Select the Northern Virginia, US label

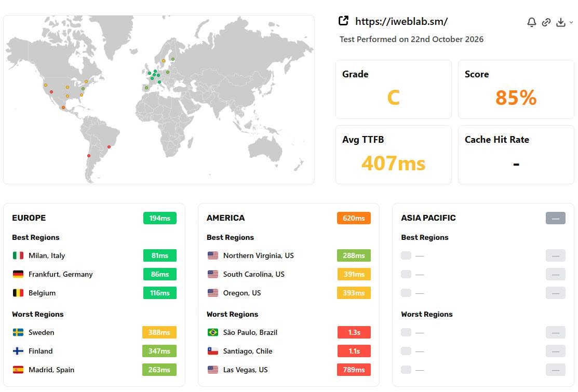(x=259, y=255)
